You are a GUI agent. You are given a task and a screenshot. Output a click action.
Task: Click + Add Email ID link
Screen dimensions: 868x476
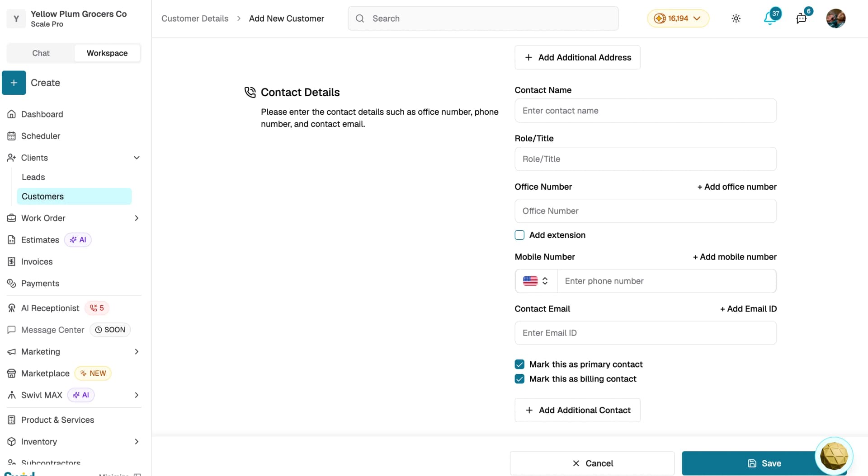tap(748, 309)
